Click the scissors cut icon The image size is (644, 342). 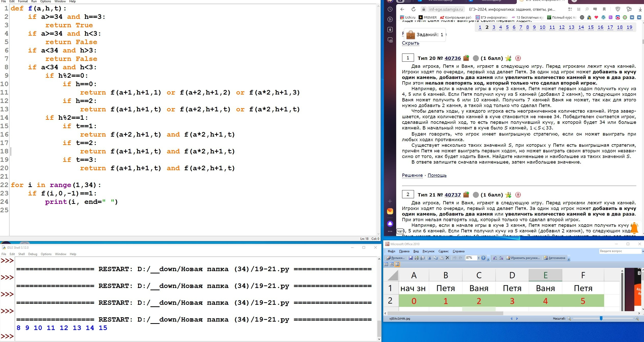(x=430, y=258)
